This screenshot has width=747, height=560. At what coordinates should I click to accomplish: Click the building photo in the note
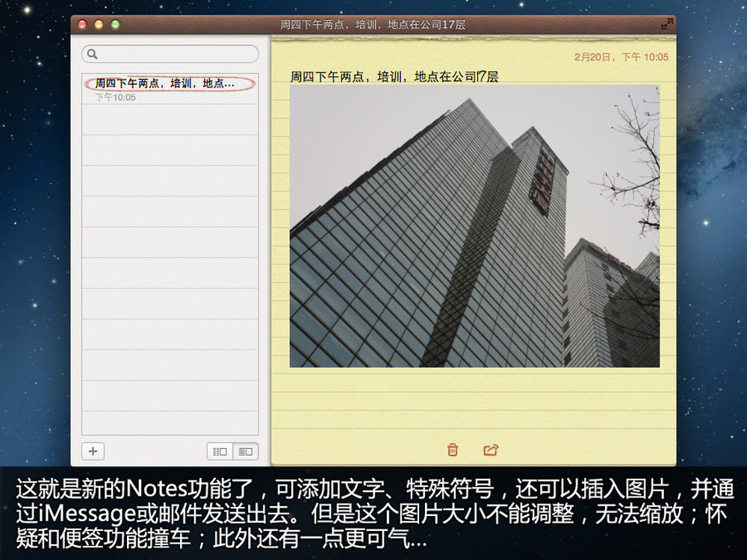[x=474, y=226]
